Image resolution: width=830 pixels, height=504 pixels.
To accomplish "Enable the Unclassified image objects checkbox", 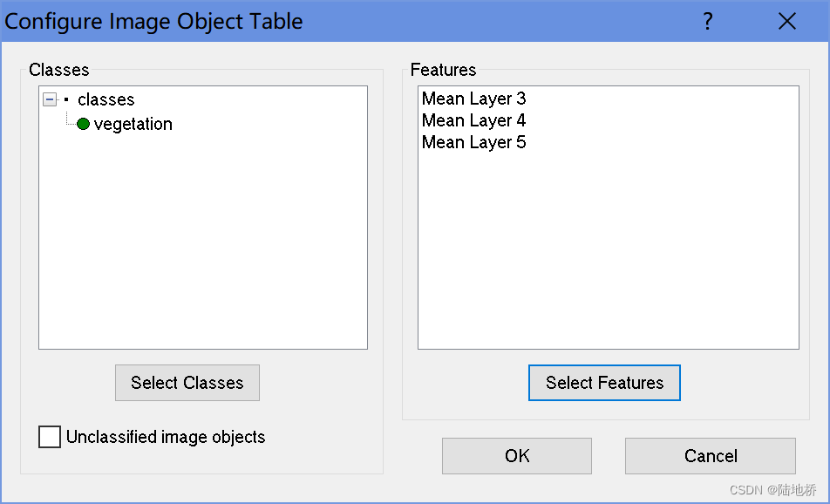I will [x=49, y=437].
